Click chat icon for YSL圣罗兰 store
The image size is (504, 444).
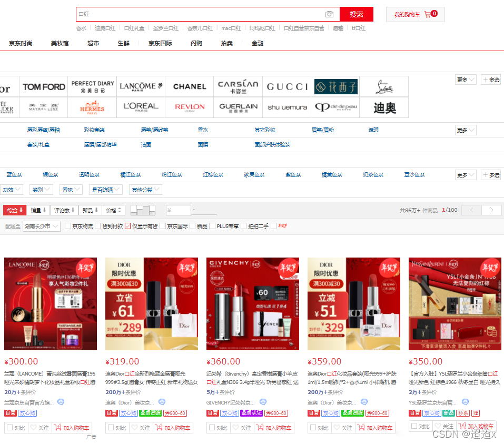[x=465, y=402]
